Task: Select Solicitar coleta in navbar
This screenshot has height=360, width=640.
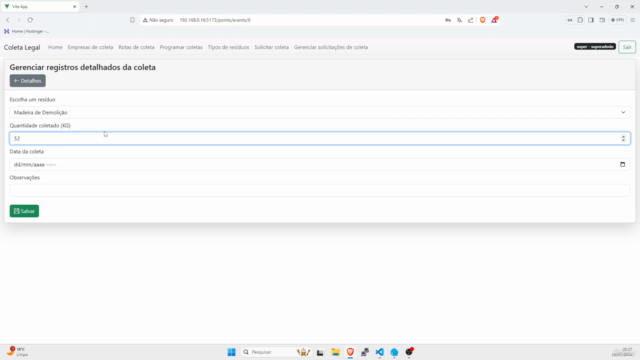Action: tap(271, 47)
